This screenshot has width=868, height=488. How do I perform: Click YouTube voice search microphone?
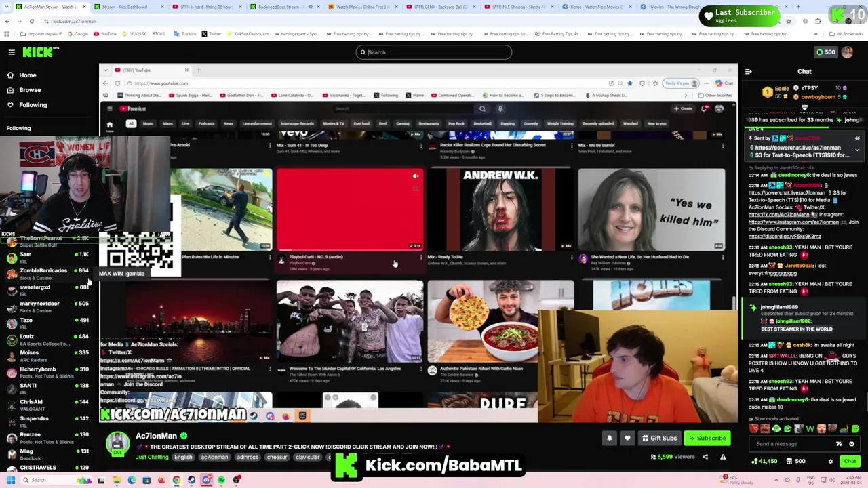point(500,108)
